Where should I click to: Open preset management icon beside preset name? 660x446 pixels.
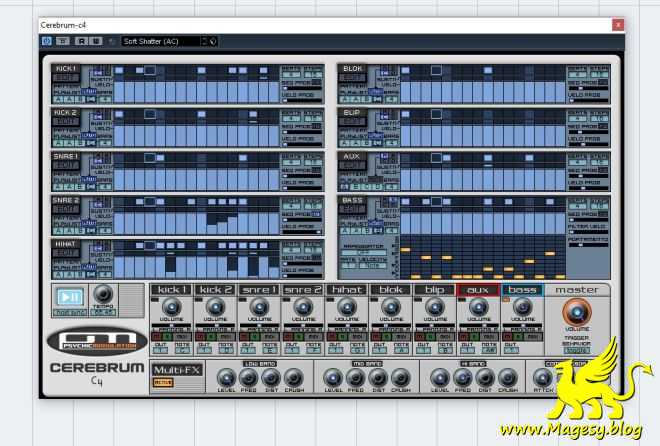pyautogui.click(x=213, y=41)
